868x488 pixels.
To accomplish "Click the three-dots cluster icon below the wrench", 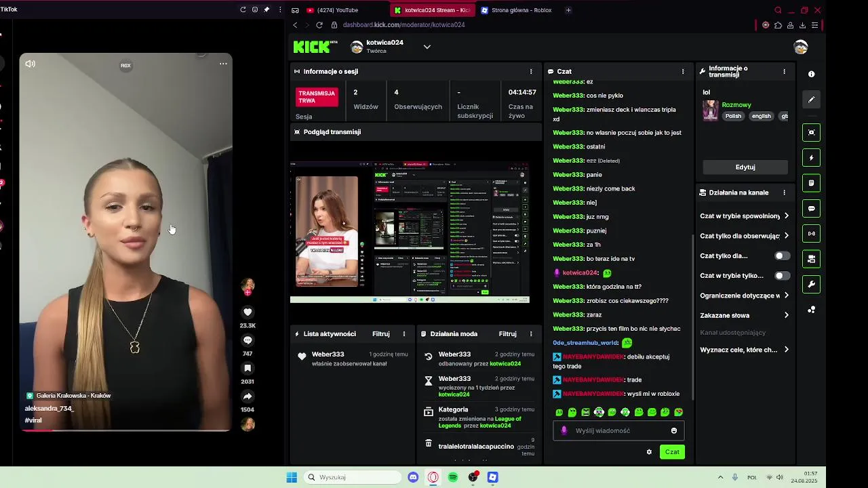I will point(812,310).
